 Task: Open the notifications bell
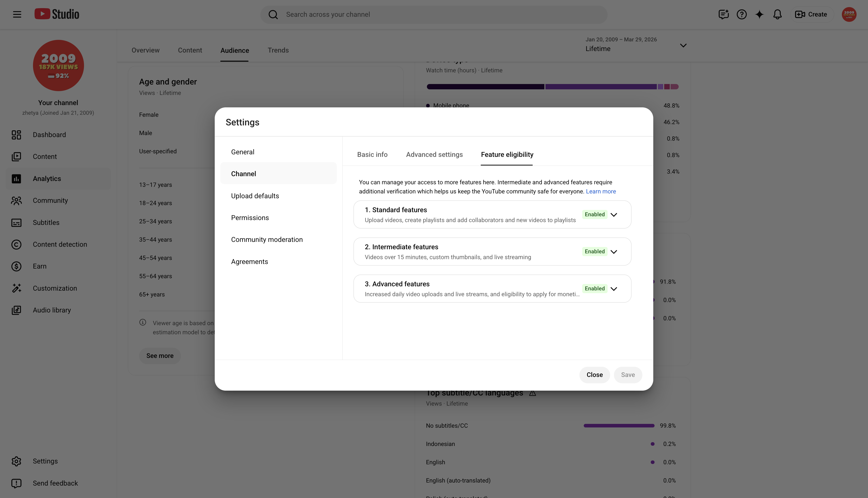(777, 14)
